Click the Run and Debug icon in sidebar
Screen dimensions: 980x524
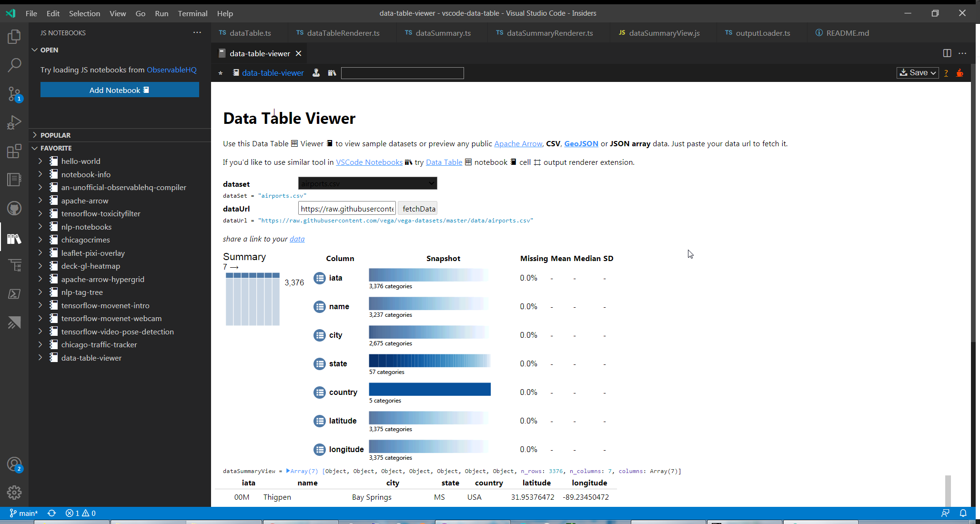14,123
